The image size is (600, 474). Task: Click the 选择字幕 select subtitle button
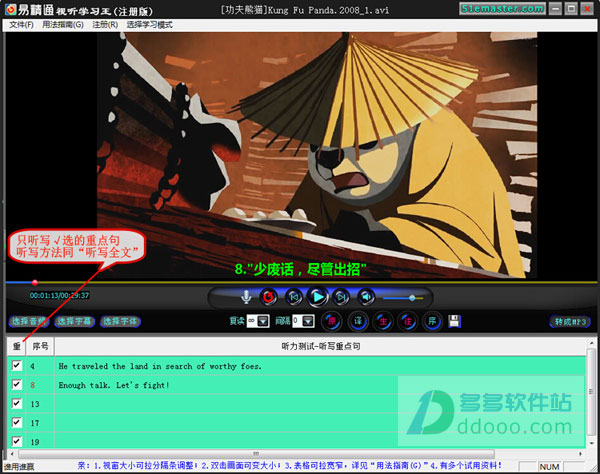75,321
